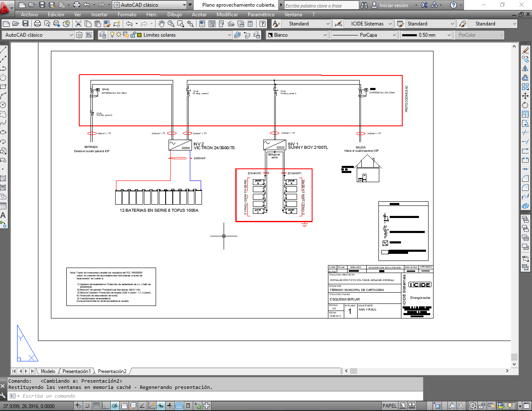The image size is (532, 411).
Task: Toggle ortho mode in status bar
Action: pyautogui.click(x=106, y=406)
